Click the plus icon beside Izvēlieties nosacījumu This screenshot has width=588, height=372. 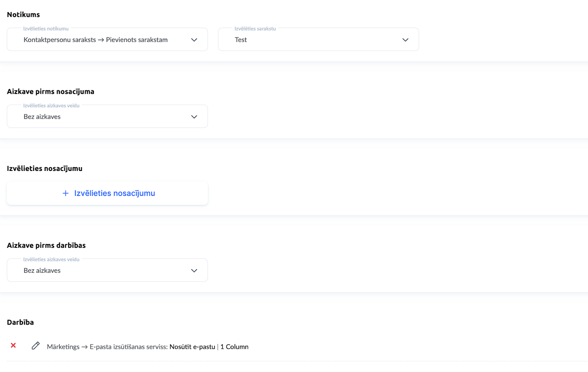(65, 193)
